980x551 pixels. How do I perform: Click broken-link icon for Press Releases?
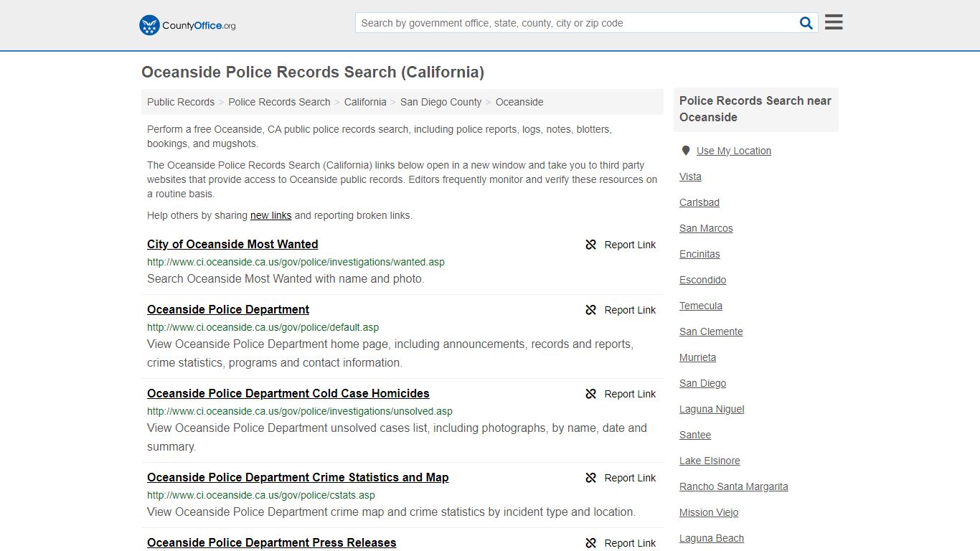[591, 543]
